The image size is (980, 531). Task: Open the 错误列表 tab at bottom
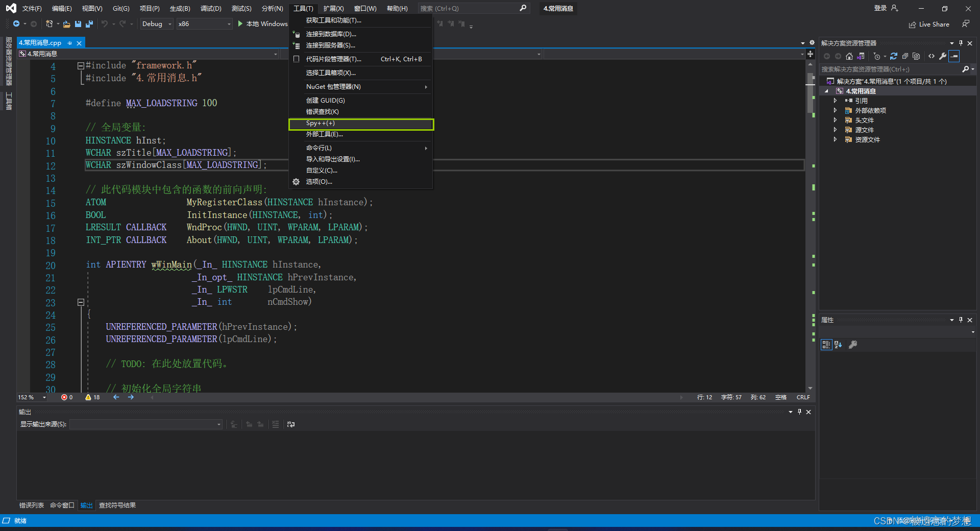(x=32, y=505)
